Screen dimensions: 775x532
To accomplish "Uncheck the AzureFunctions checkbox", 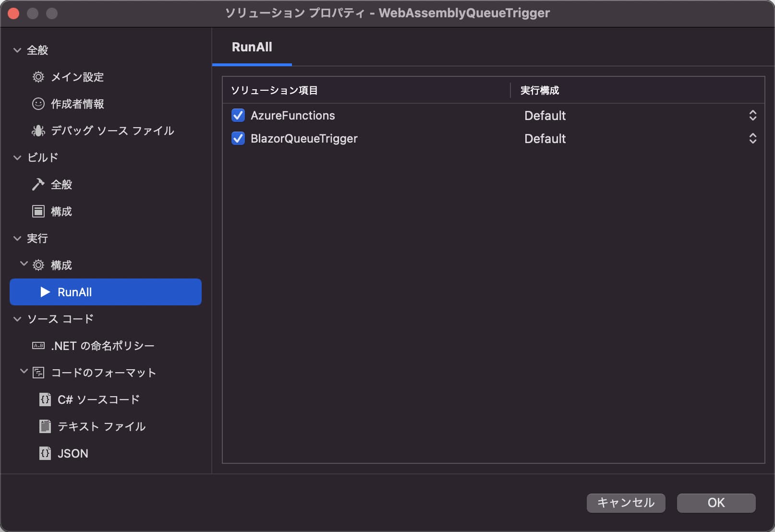I will pos(238,115).
